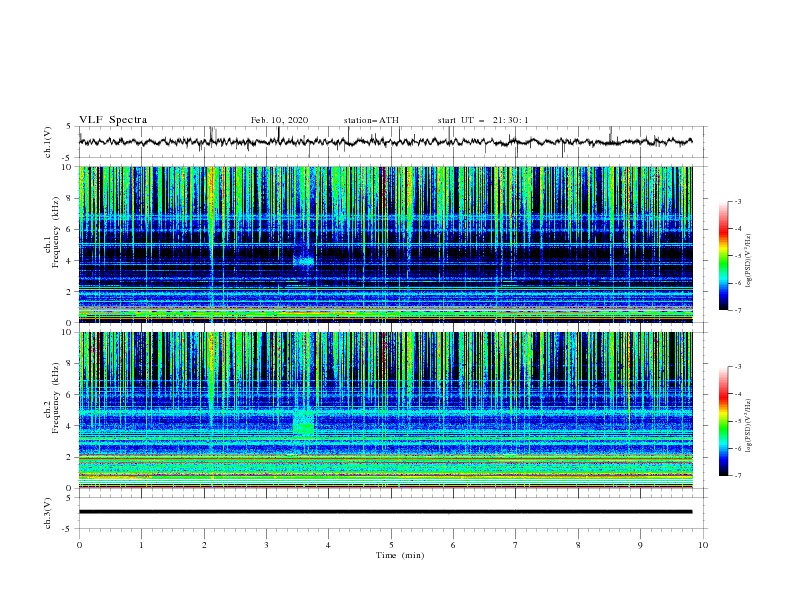Click the "-4" label on ch.2 color bar
792x612 pixels.
pos(738,394)
